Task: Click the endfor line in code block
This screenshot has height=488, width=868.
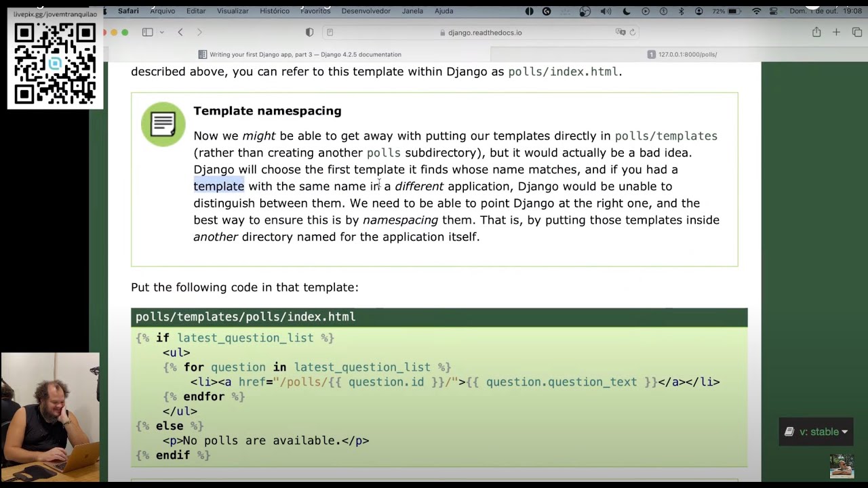Action: pyautogui.click(x=203, y=396)
